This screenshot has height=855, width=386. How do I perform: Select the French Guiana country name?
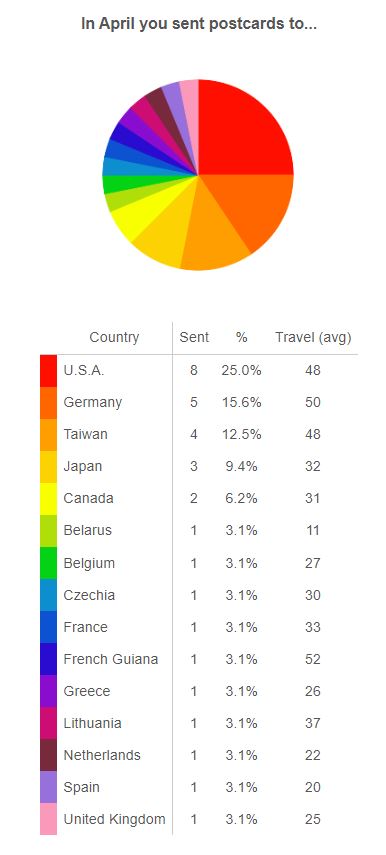click(x=111, y=659)
